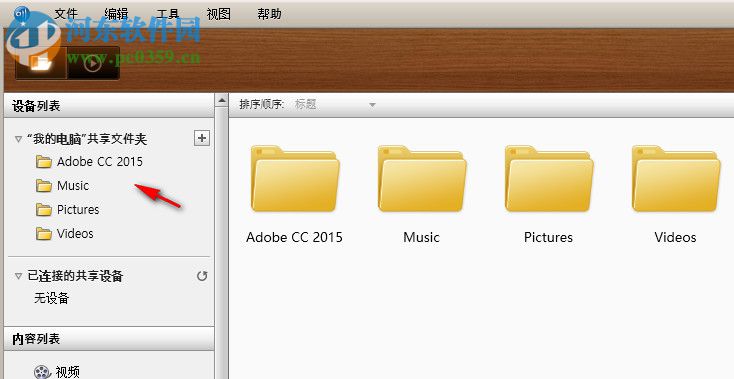Click the Videos folder tree icon
This screenshot has height=379, width=734.
[44, 233]
